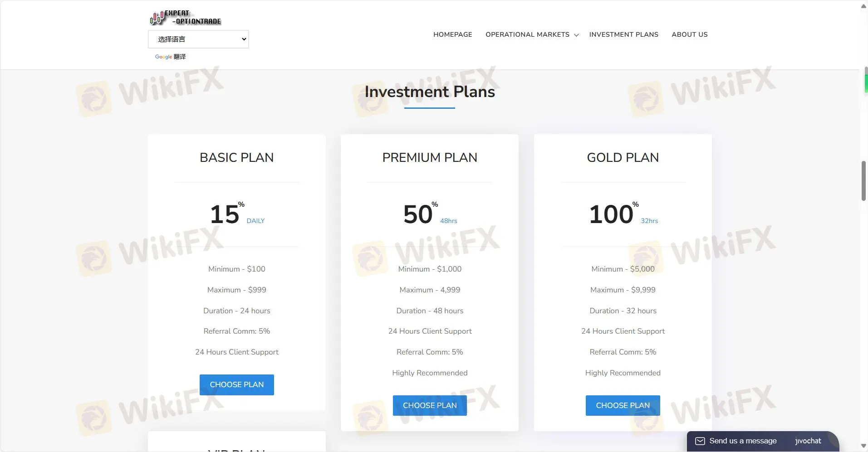868x452 pixels.
Task: Open the Investment Plans nav link
Action: 623,34
